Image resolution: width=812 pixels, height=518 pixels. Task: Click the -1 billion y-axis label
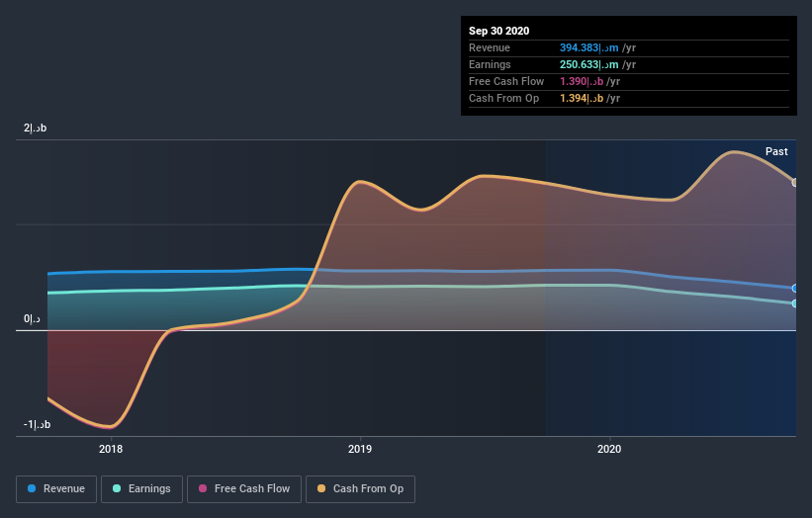(37, 424)
